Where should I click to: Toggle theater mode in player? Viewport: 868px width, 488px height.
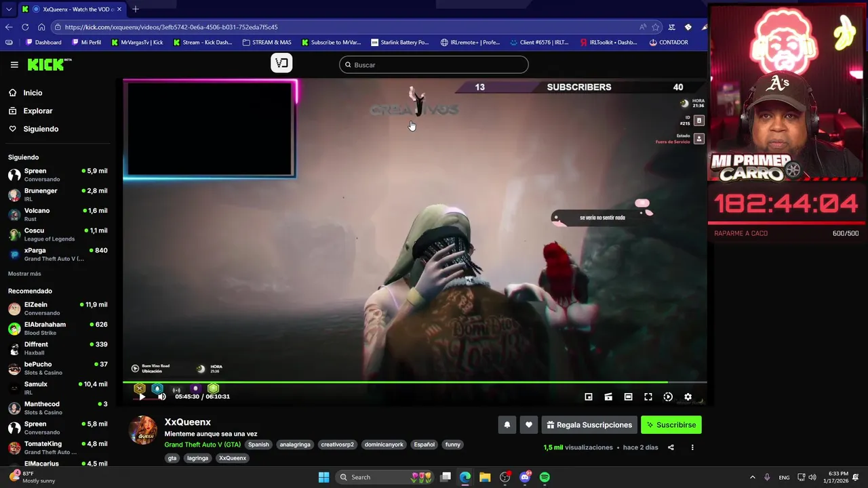(x=628, y=396)
